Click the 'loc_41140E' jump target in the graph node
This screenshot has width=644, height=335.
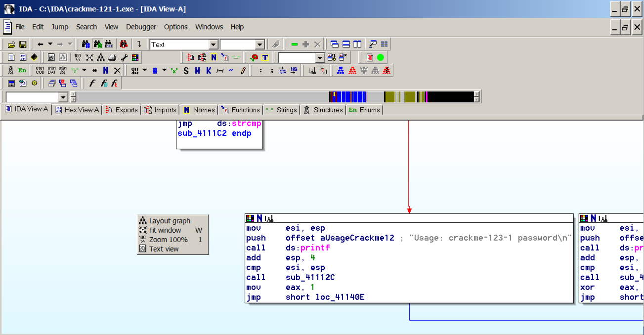[340, 297]
